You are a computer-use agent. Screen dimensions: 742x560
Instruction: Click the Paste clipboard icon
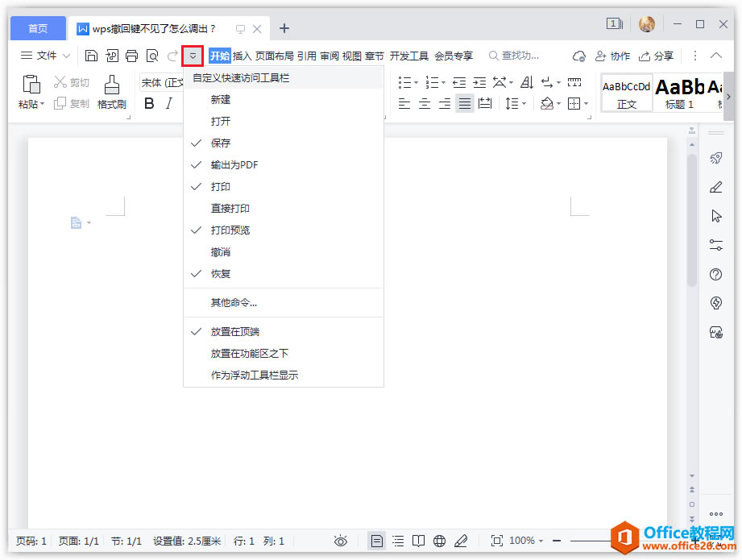(x=31, y=85)
